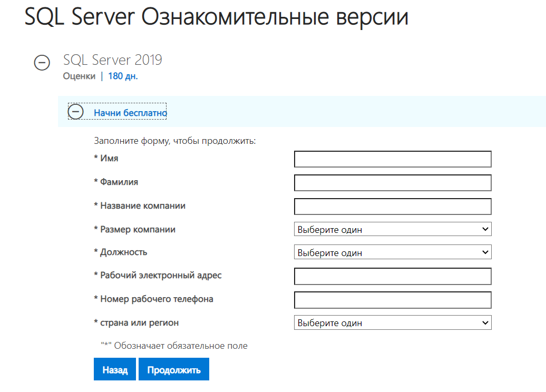
Task: Click the Начни бесплатно link
Action: (x=130, y=113)
